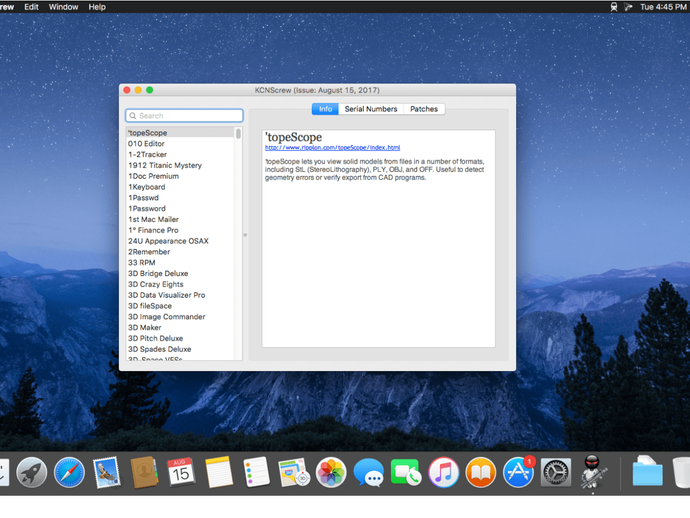The height and width of the screenshot is (518, 690).
Task: Click the flag icon in menu bar
Action: point(628,7)
